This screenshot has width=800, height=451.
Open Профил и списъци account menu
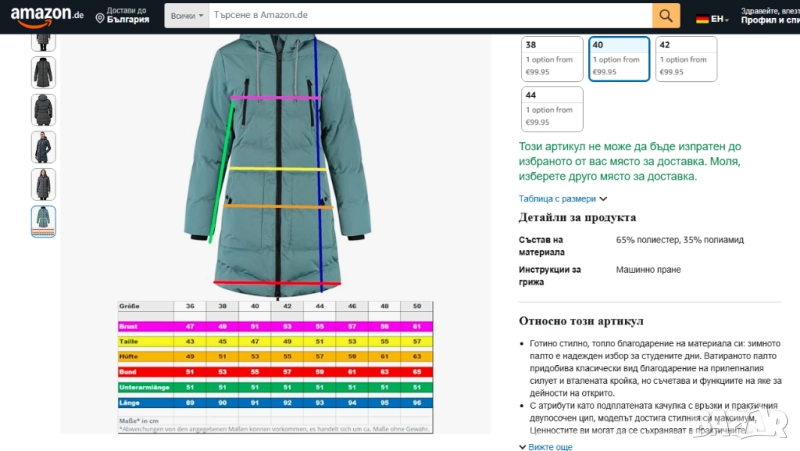click(770, 20)
